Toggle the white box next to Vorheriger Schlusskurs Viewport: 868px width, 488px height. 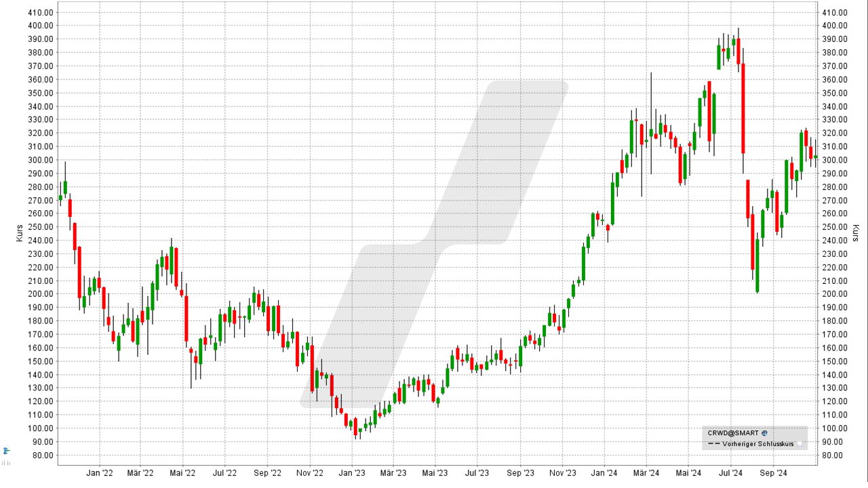click(800, 444)
